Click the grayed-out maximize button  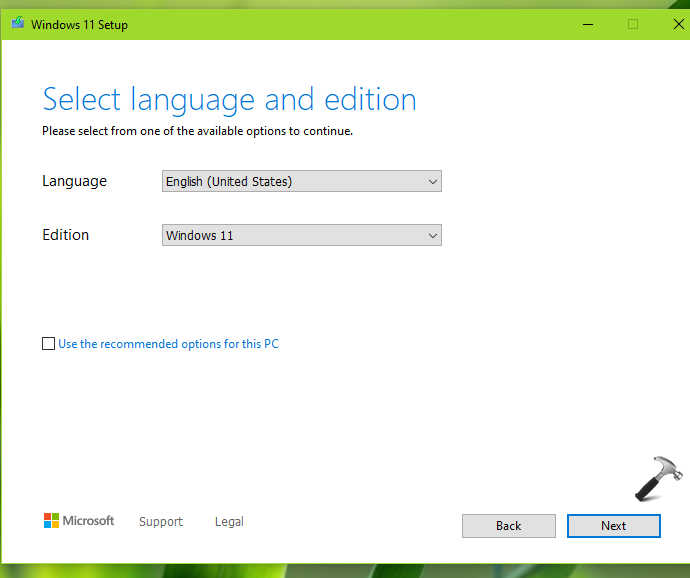[x=633, y=24]
